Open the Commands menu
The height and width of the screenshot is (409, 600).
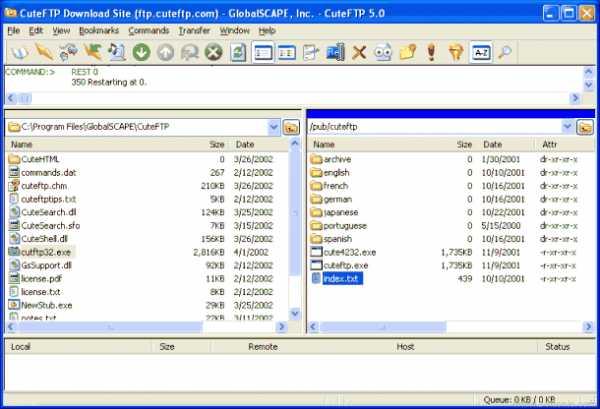pos(148,31)
